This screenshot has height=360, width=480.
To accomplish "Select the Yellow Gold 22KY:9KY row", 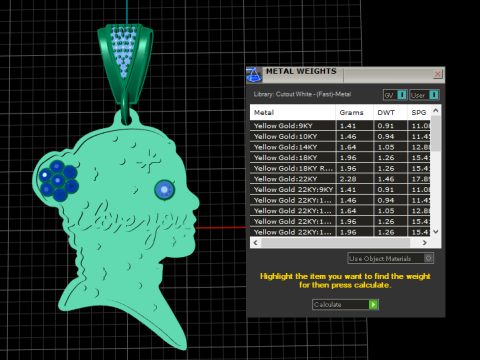I will pyautogui.click(x=340, y=189).
